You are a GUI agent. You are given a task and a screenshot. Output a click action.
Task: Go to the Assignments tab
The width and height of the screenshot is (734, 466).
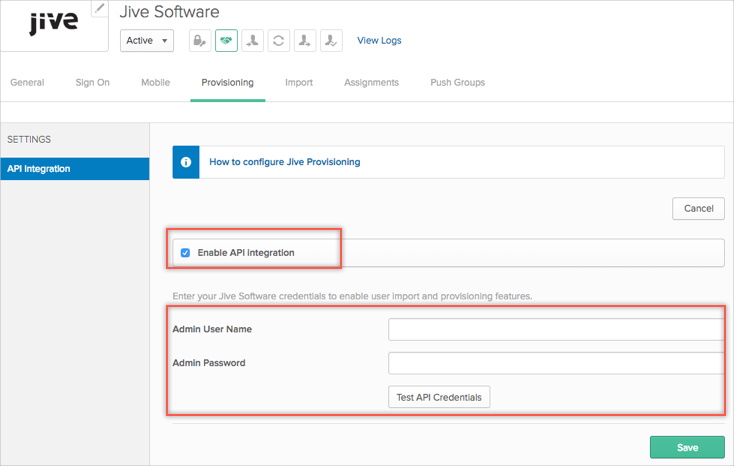coord(371,82)
